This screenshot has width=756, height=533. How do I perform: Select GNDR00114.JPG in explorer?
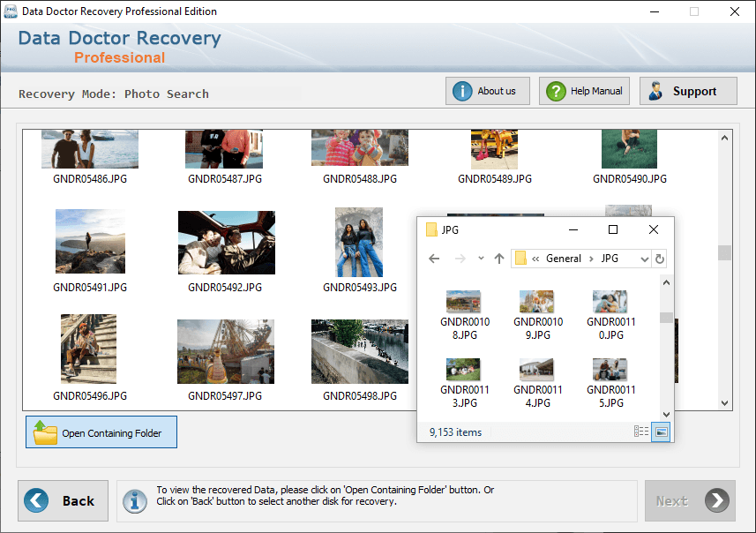pyautogui.click(x=537, y=384)
